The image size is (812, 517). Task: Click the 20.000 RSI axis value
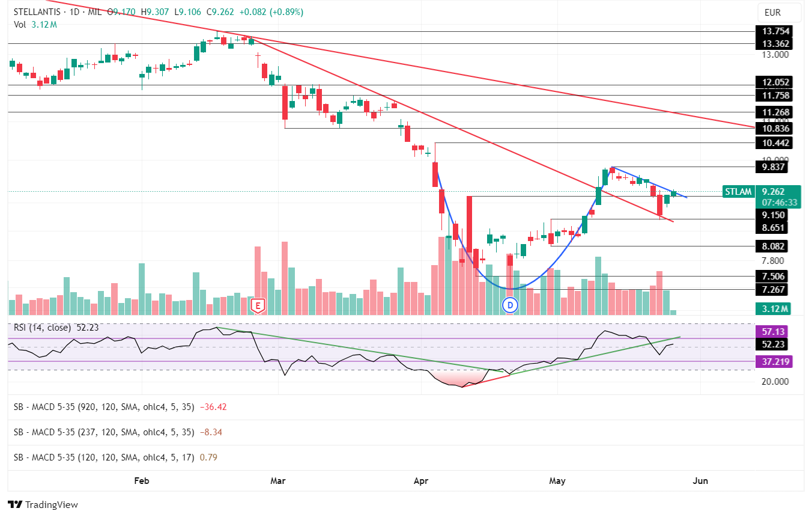coord(775,382)
